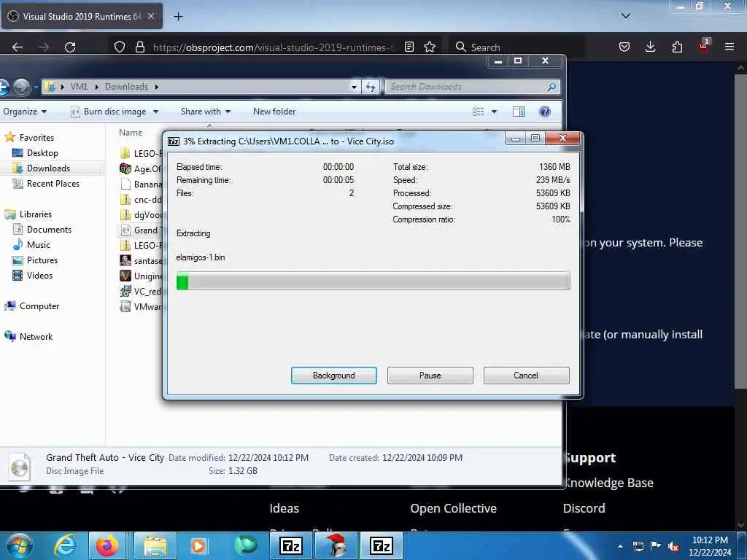Open the address bar history dropdown
This screenshot has height=560, width=747.
pos(354,87)
